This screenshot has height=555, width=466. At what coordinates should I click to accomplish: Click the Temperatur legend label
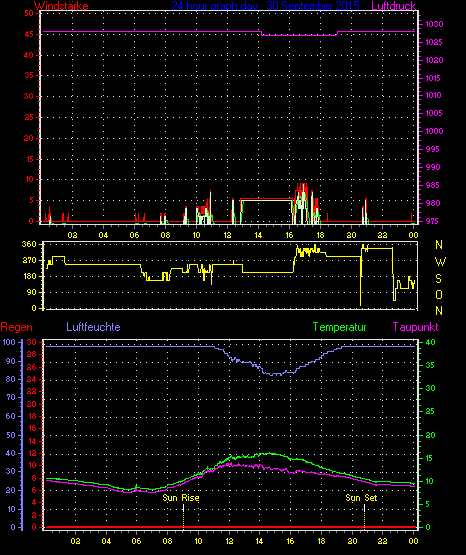click(x=339, y=327)
